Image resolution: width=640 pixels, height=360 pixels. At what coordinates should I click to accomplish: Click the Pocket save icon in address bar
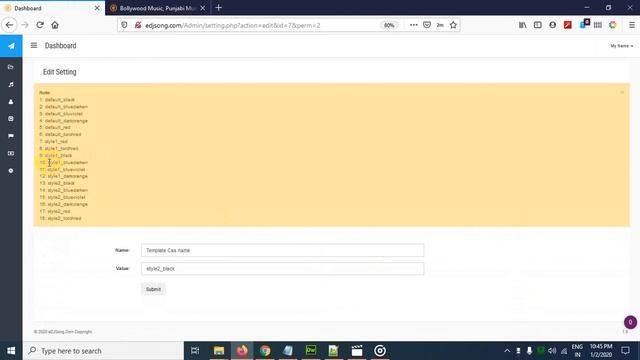(427, 25)
